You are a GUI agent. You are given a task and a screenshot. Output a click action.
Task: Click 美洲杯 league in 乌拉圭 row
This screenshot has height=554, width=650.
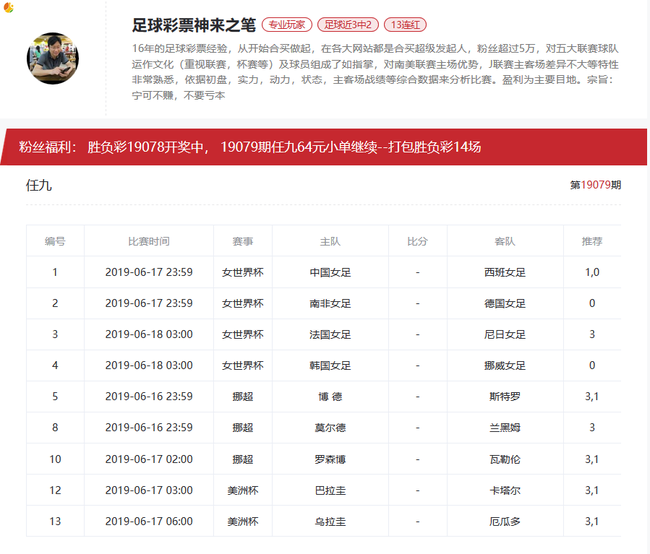coord(243,522)
